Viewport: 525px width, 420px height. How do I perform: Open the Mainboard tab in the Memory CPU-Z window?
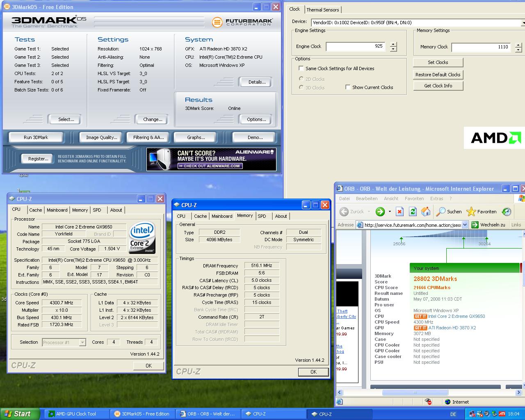coord(222,216)
